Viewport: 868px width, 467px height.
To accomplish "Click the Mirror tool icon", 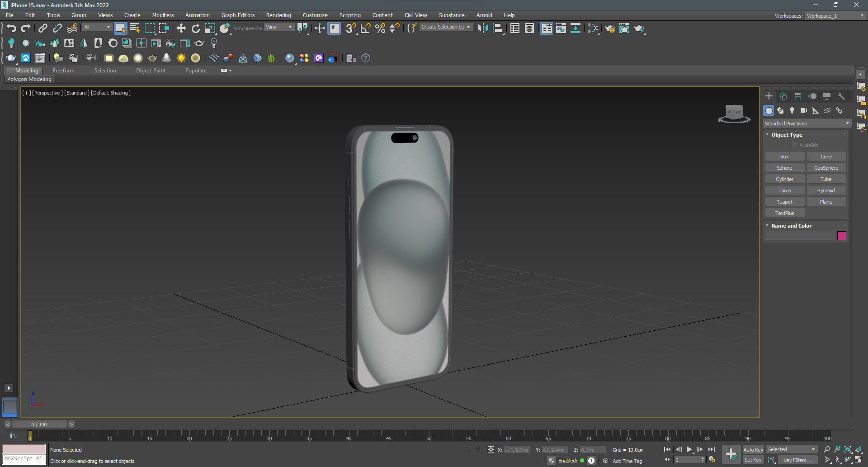I will [483, 29].
